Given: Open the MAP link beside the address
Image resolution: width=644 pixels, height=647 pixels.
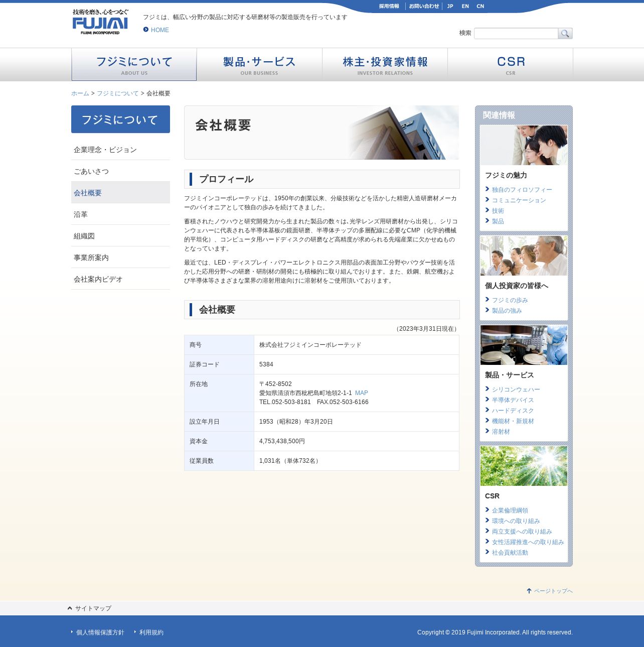Looking at the screenshot, I should 361,393.
